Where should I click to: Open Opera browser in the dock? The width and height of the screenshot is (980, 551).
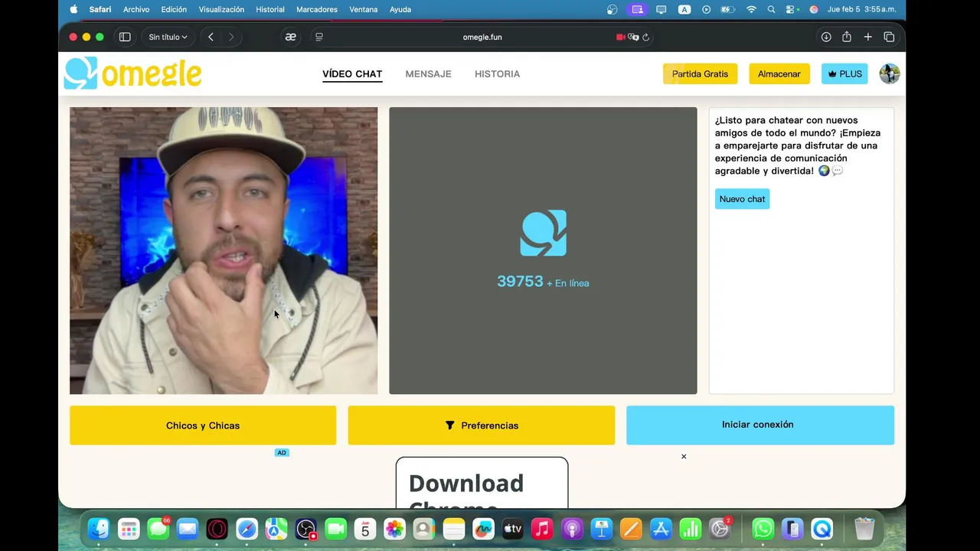point(217,529)
